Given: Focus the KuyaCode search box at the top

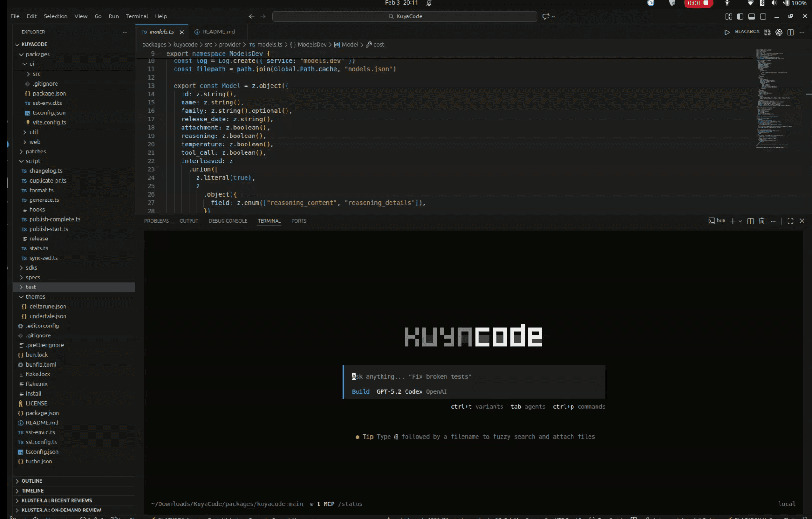Looking at the screenshot, I should pyautogui.click(x=405, y=16).
